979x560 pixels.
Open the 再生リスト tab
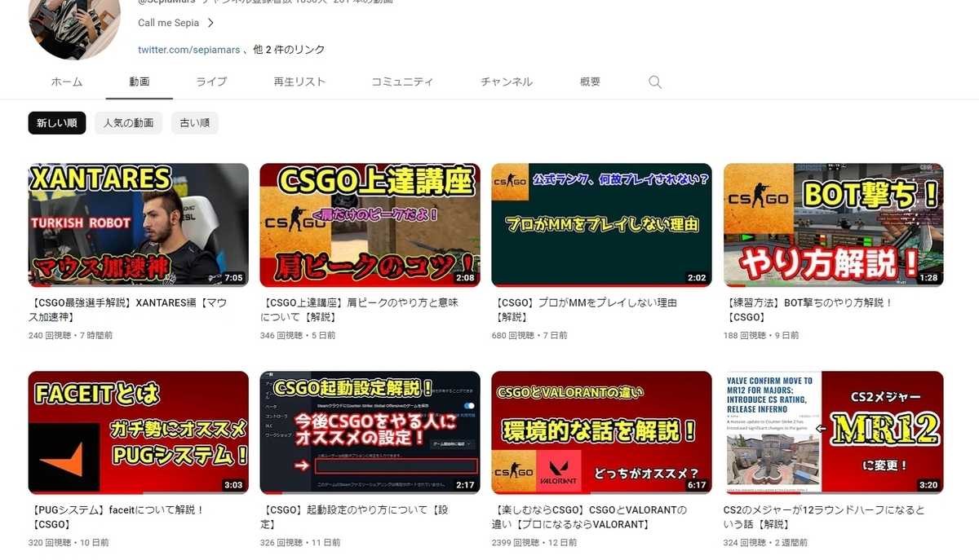click(x=299, y=82)
